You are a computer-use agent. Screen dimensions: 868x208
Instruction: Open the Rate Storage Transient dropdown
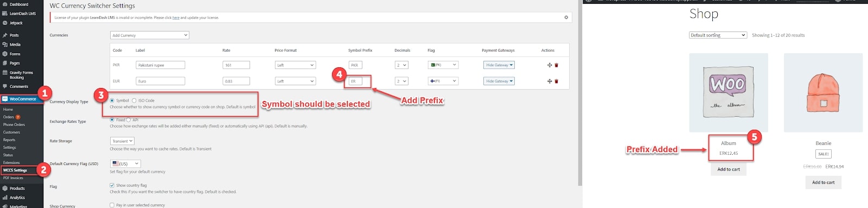coord(122,141)
